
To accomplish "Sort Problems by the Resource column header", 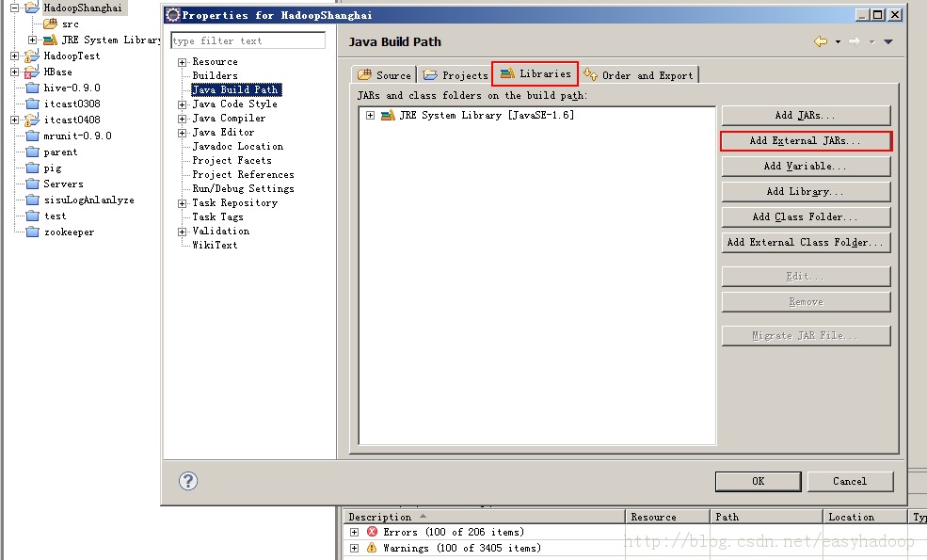I will (667, 517).
